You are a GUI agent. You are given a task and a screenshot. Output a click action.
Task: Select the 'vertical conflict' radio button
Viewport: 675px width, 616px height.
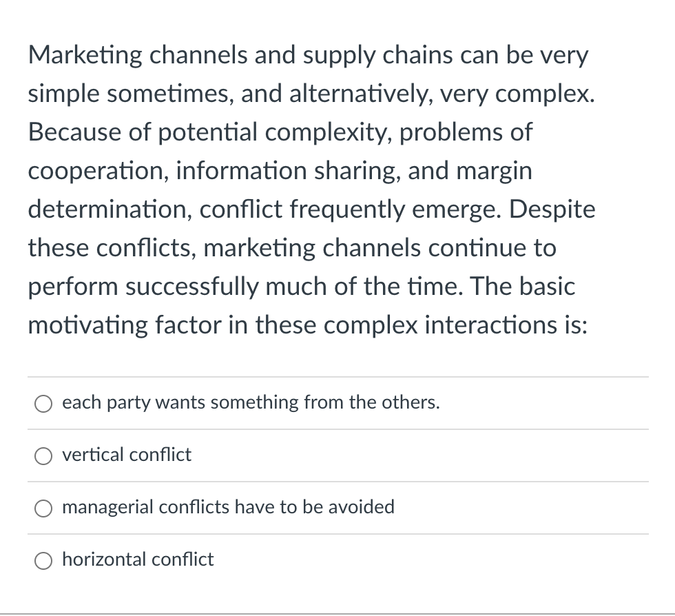pyautogui.click(x=43, y=456)
